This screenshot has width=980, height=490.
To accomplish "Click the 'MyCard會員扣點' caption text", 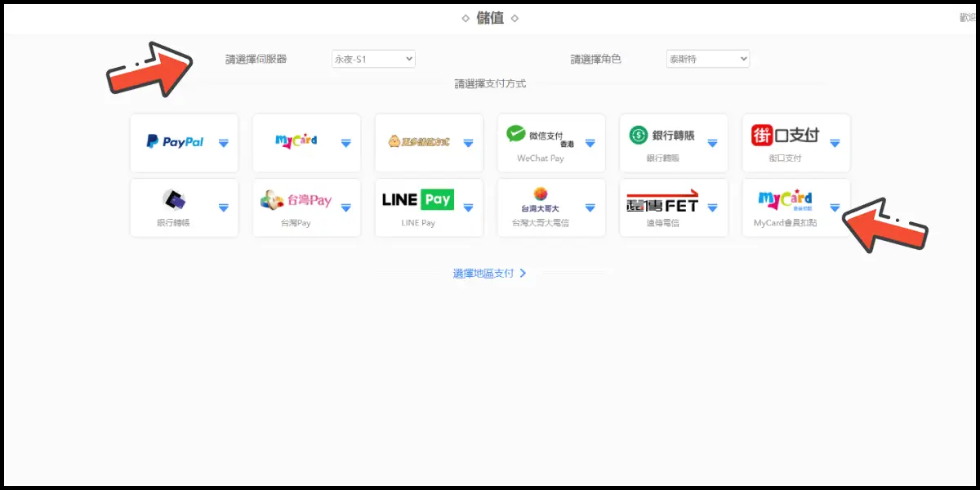I will pos(785,223).
